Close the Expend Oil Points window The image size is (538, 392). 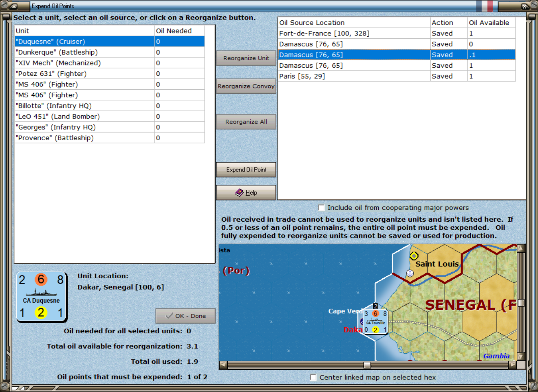[525, 6]
